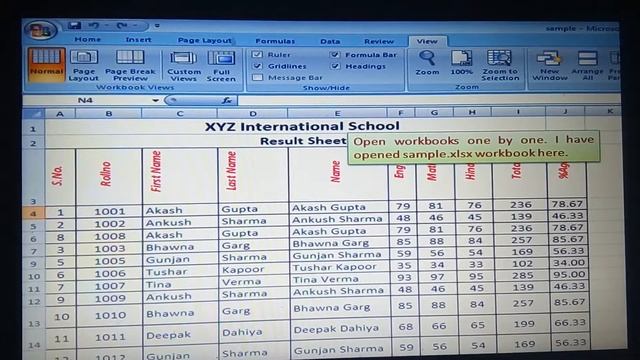Select row 10 header
This screenshot has width=640, height=360.
tap(33, 276)
